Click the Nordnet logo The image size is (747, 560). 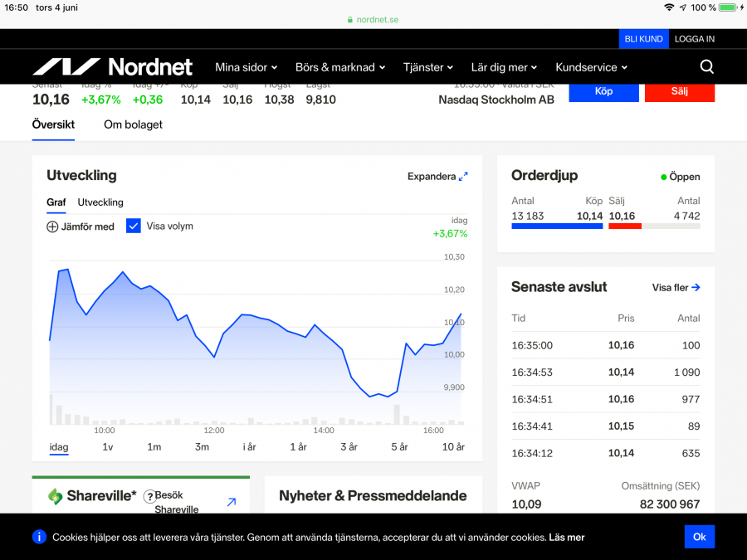(x=112, y=67)
